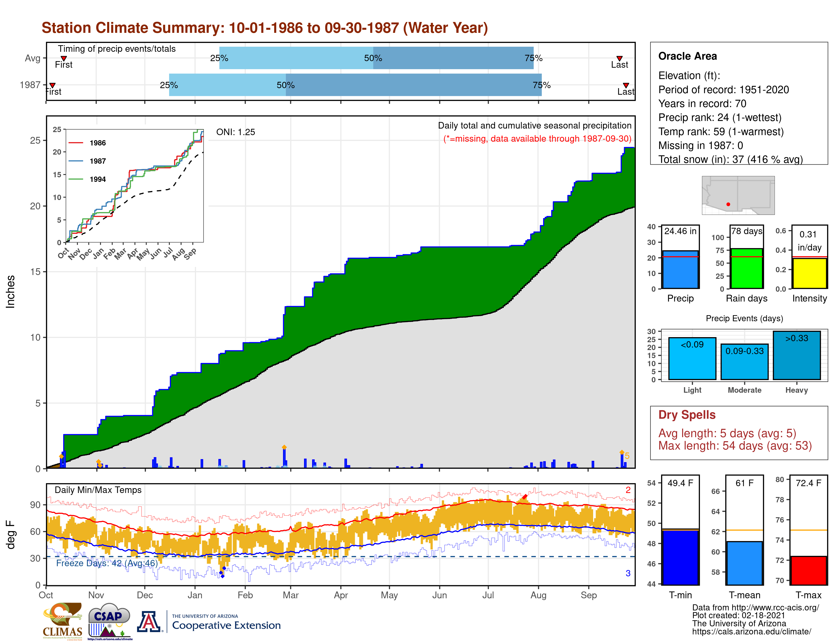Viewport: 834px width, 644px height.
Task: Click the CLIMAS logo
Action: (x=63, y=621)
